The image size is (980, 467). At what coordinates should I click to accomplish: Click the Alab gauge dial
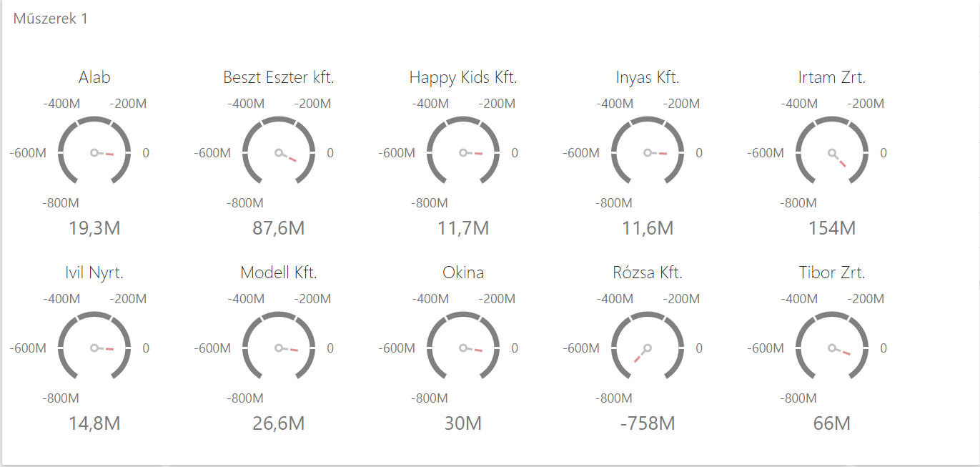pos(94,152)
